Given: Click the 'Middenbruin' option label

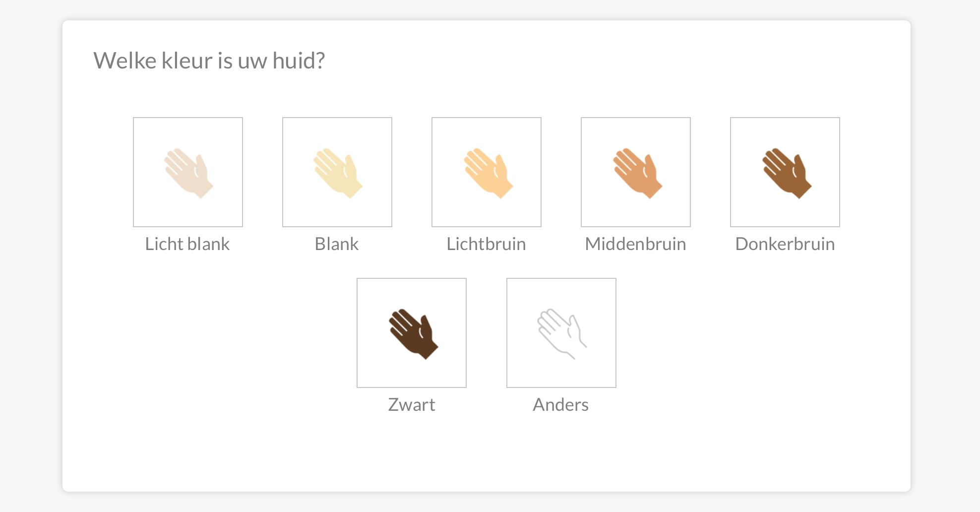Looking at the screenshot, I should [x=635, y=244].
